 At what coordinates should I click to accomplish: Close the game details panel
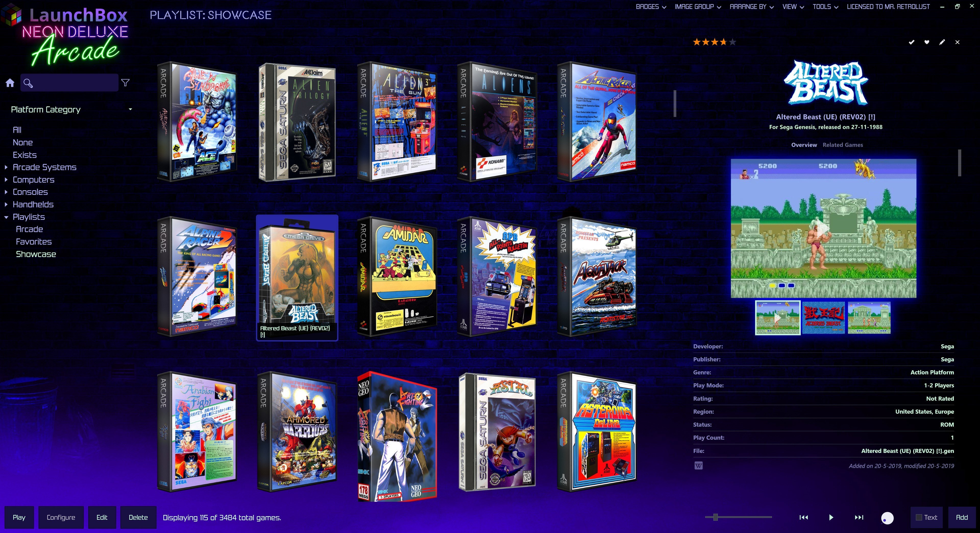(957, 42)
